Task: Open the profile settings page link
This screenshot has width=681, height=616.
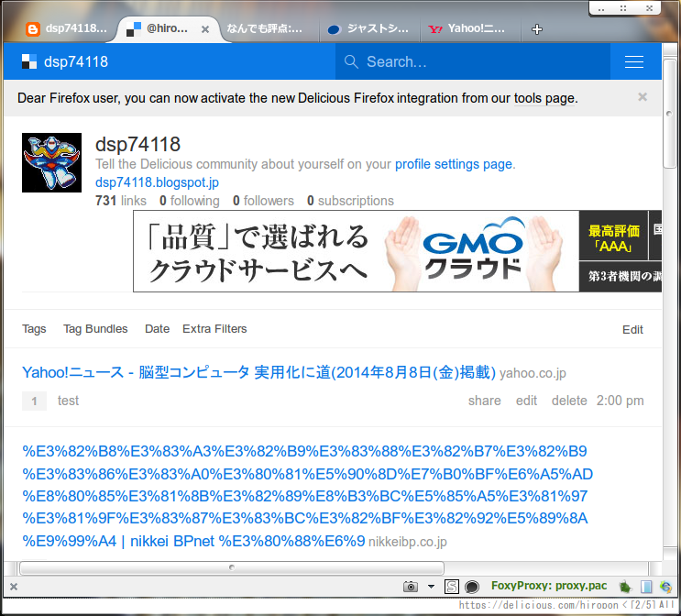Action: point(454,164)
